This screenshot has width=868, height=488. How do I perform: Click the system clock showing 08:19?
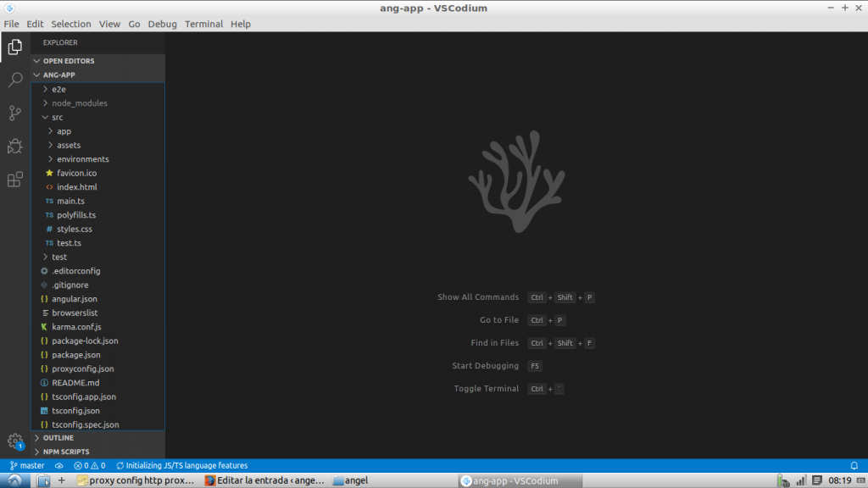click(840, 481)
